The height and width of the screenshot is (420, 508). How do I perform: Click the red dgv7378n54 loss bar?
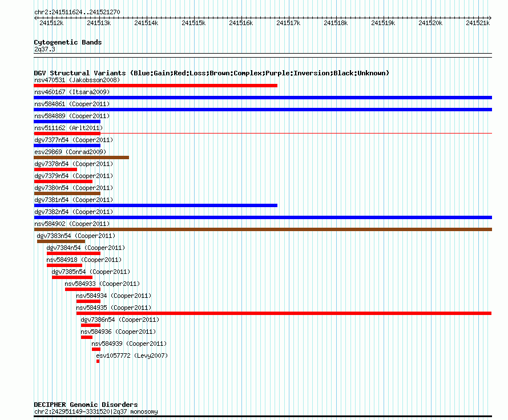coord(55,169)
